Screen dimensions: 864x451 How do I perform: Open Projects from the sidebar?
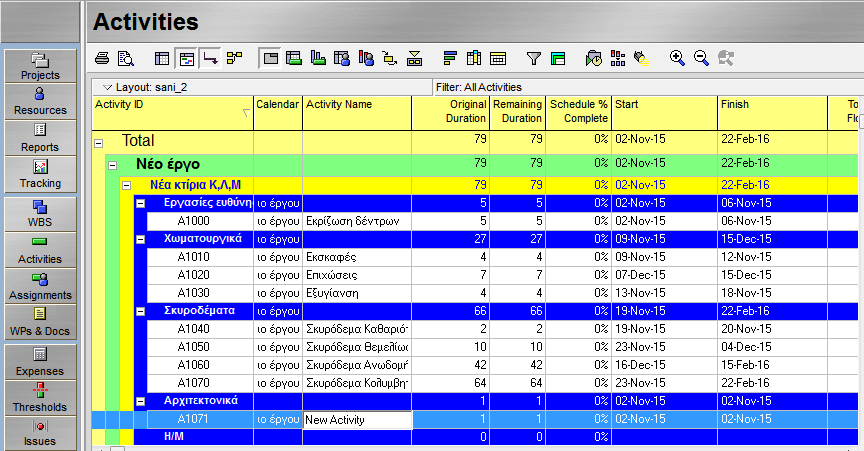(x=40, y=66)
